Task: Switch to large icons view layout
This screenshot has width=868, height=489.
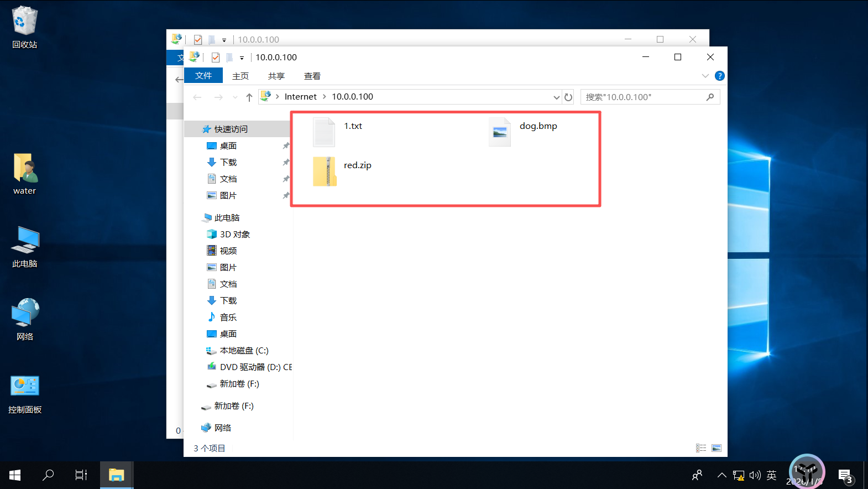Action: click(717, 448)
